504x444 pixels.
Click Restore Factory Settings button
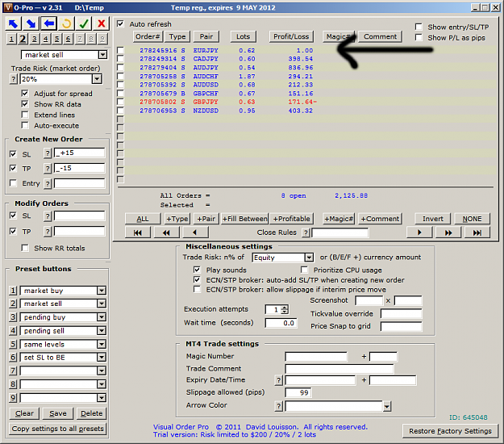click(x=450, y=431)
